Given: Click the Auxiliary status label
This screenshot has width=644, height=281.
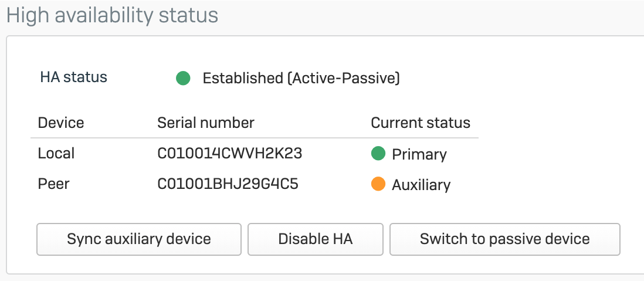Looking at the screenshot, I should (421, 185).
